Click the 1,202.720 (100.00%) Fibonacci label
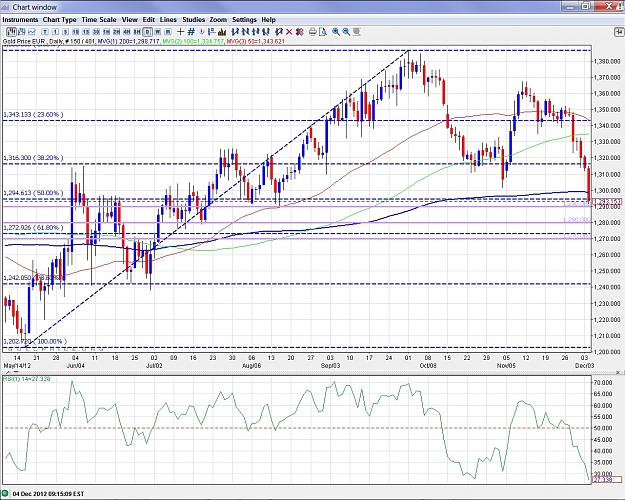 pyautogui.click(x=35, y=341)
